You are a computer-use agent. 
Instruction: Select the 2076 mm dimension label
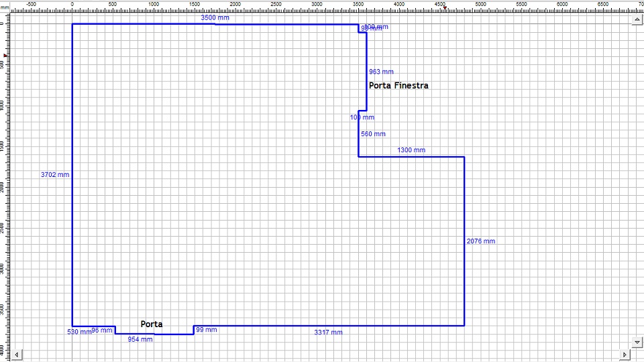481,241
